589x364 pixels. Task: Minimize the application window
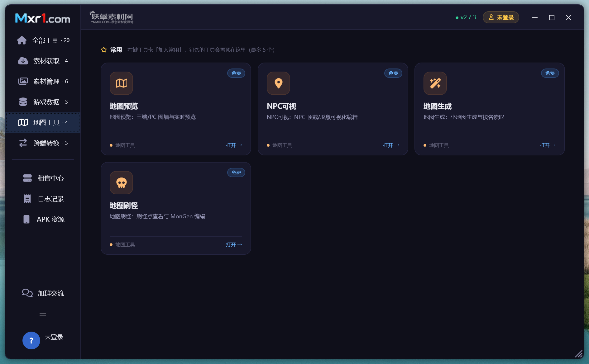pyautogui.click(x=535, y=17)
